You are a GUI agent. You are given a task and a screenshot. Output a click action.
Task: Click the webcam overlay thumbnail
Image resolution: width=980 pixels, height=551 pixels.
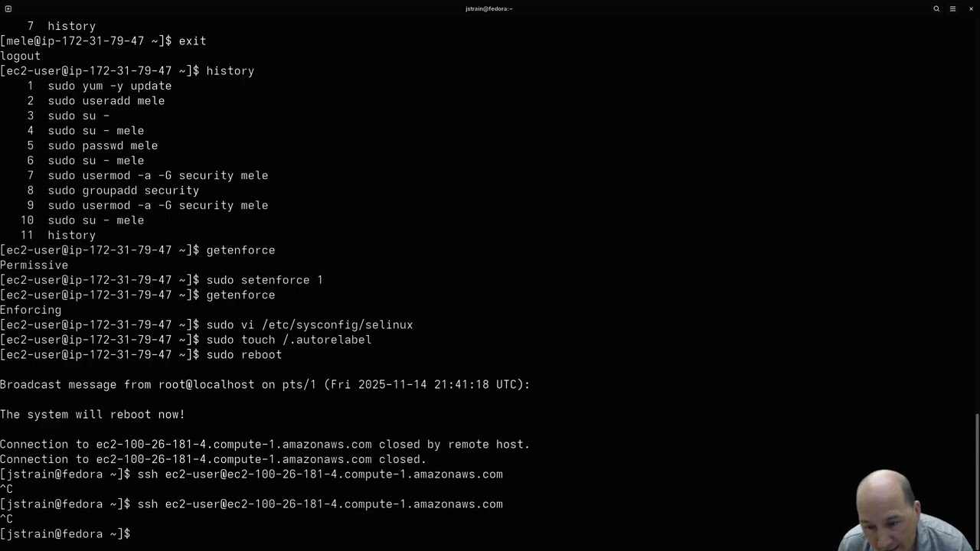(x=906, y=510)
